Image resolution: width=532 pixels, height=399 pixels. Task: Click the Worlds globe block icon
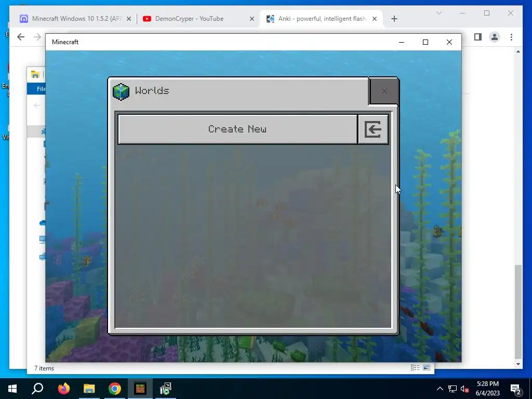coord(121,91)
